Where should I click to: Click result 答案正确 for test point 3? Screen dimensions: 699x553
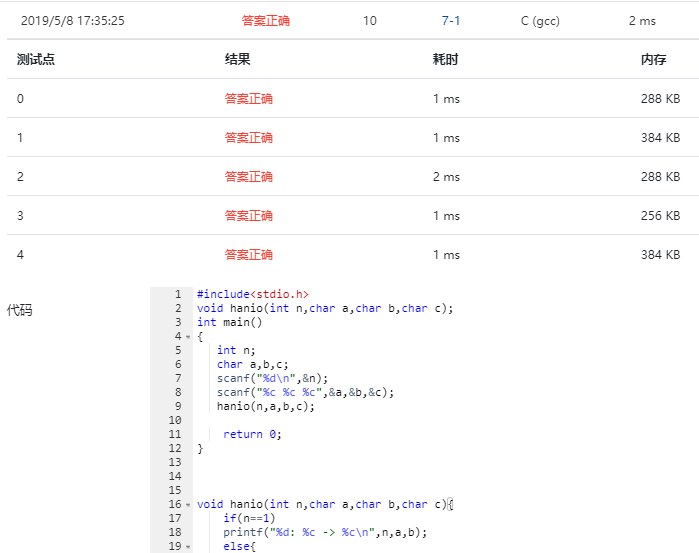coord(249,215)
